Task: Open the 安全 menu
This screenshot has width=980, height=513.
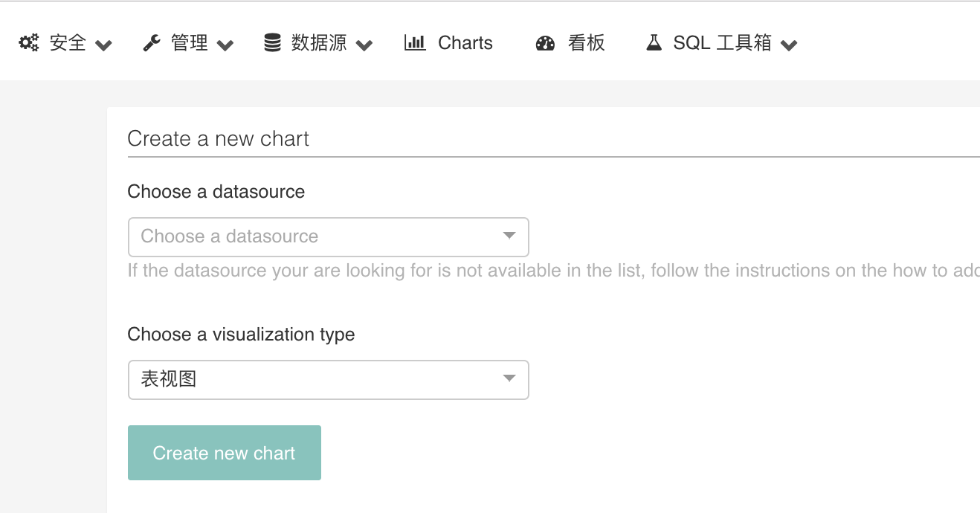Action: pos(65,43)
